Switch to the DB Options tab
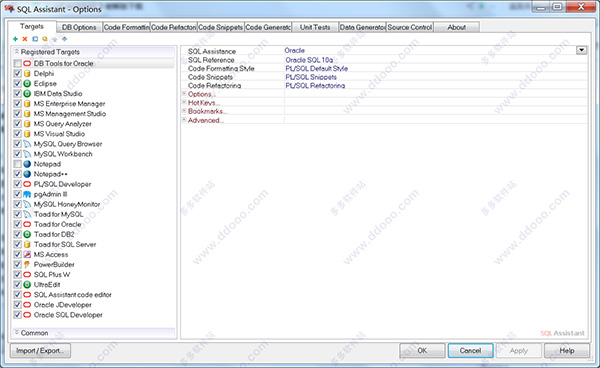This screenshot has height=368, width=600. pyautogui.click(x=79, y=27)
